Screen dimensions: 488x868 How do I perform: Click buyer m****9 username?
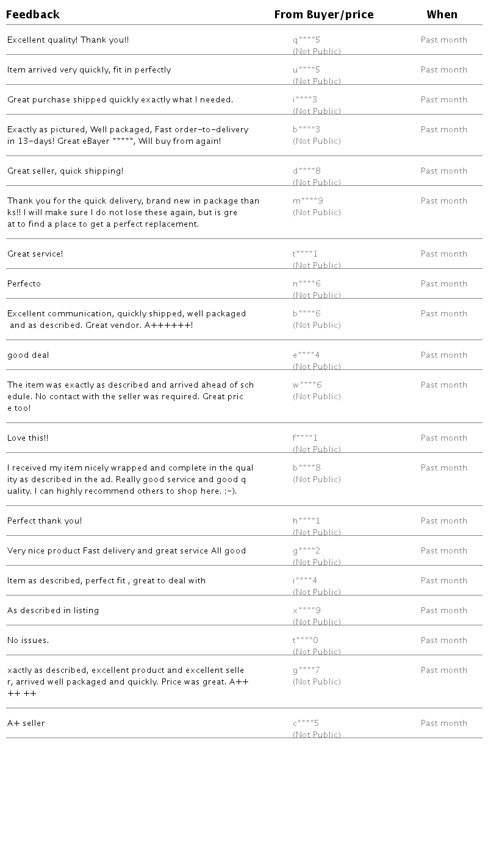308,201
